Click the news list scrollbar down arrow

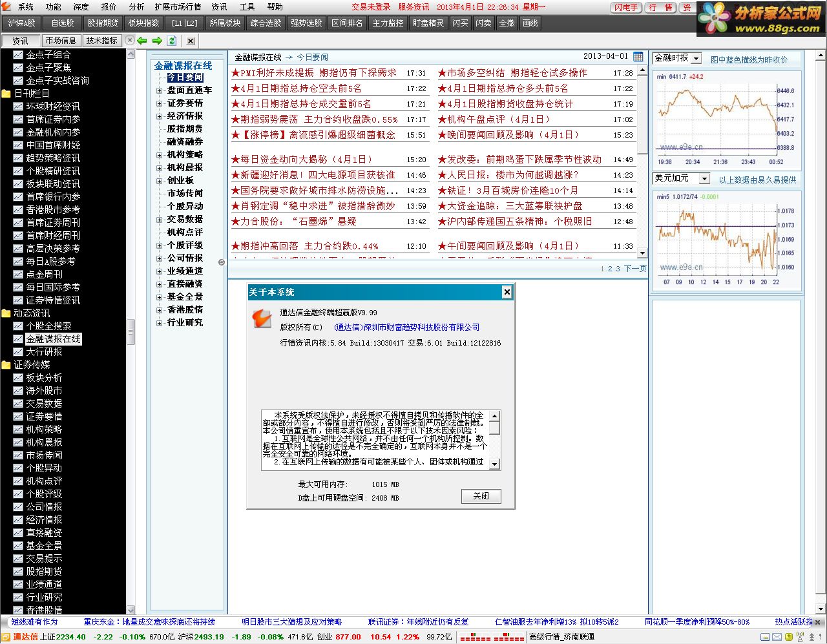642,253
